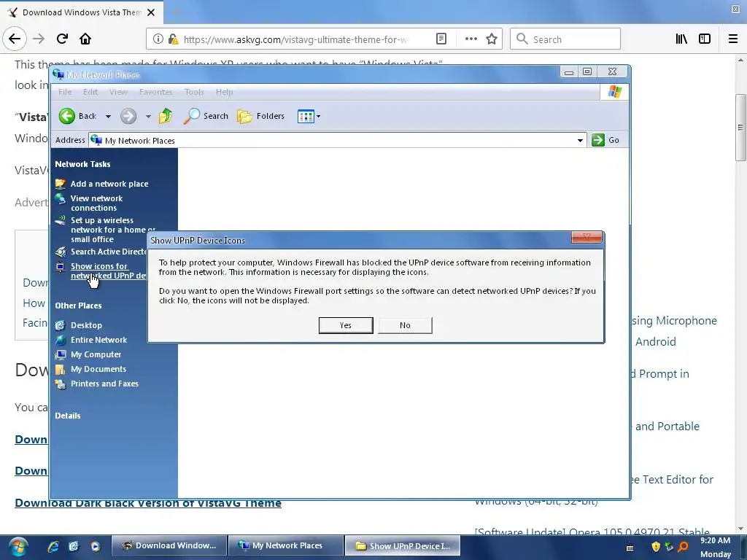Click the Printers and Faxes icon
The height and width of the screenshot is (560, 747).
[x=61, y=384]
